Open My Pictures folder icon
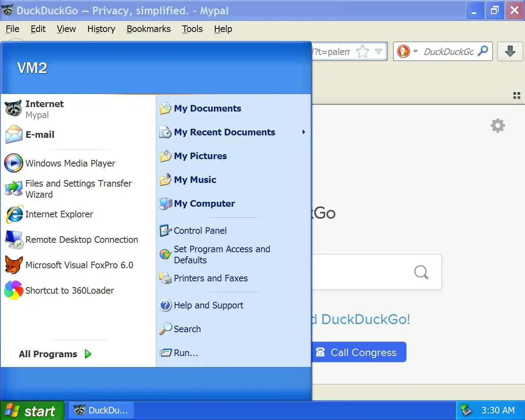The height and width of the screenshot is (420, 525). 165,156
